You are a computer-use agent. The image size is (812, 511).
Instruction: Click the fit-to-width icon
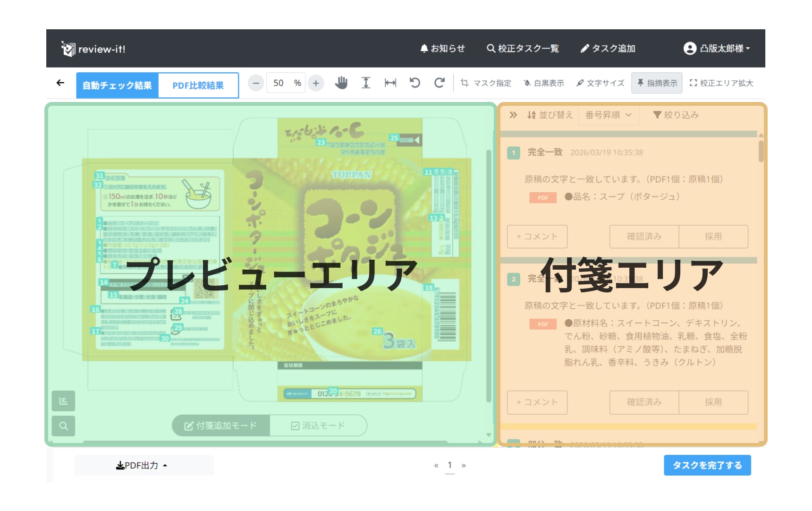point(390,83)
